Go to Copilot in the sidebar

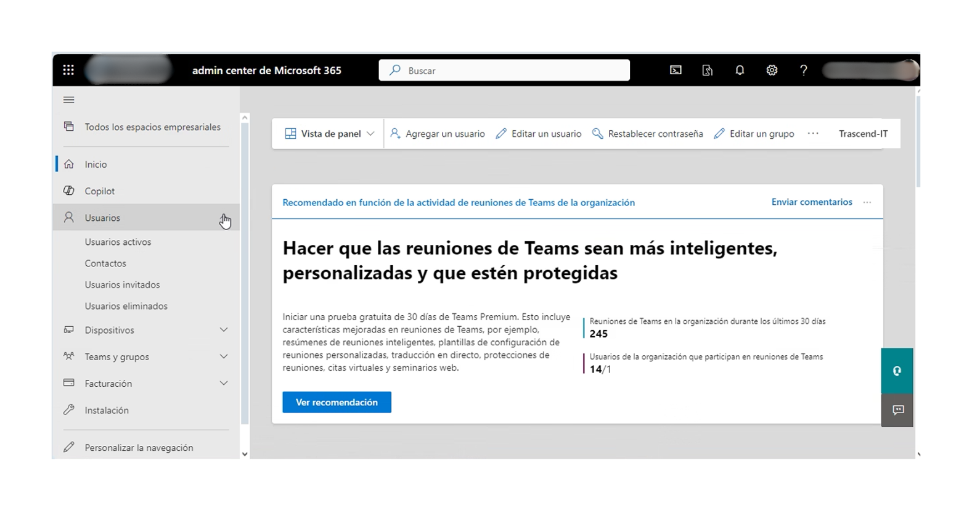click(100, 191)
